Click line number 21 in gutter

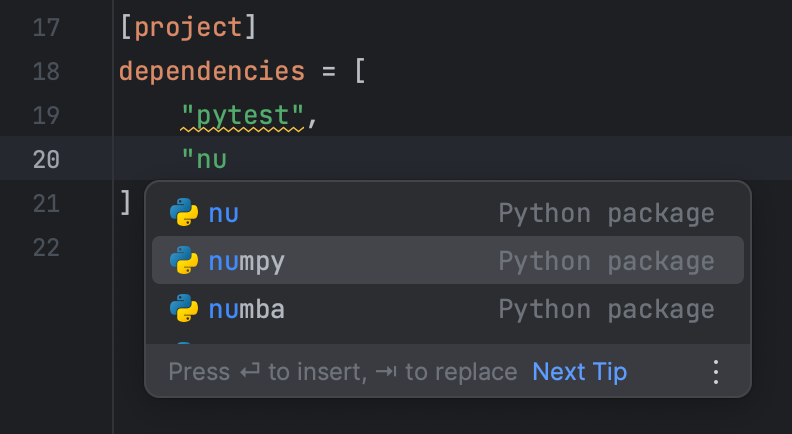pyautogui.click(x=46, y=203)
